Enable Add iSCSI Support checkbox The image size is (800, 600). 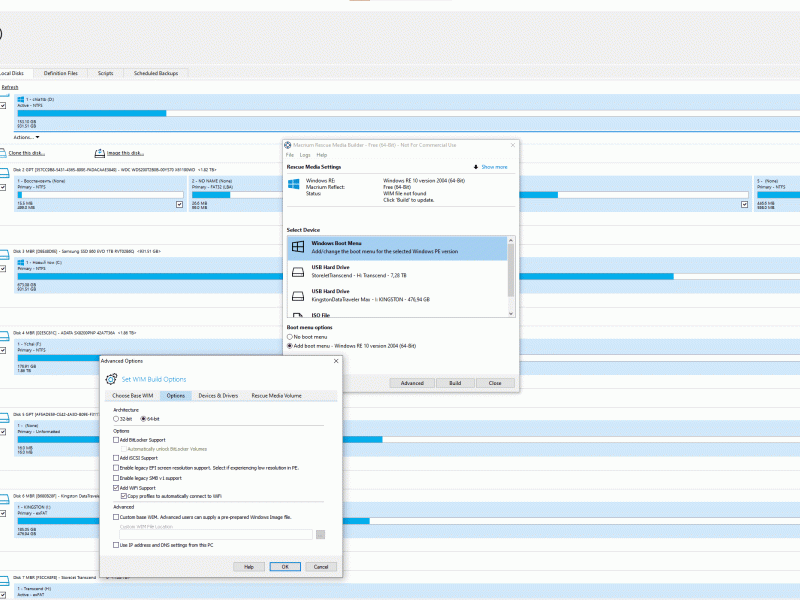116,458
